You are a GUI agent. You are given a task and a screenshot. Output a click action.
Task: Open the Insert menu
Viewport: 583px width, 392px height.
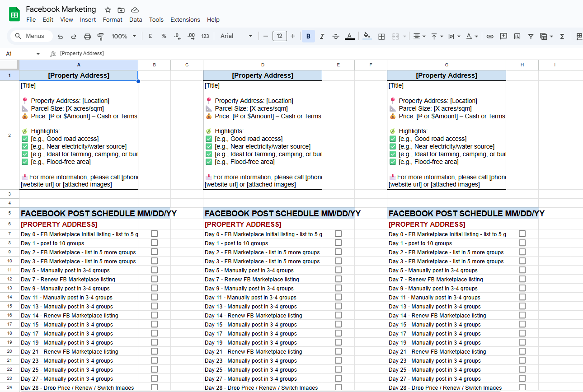88,19
